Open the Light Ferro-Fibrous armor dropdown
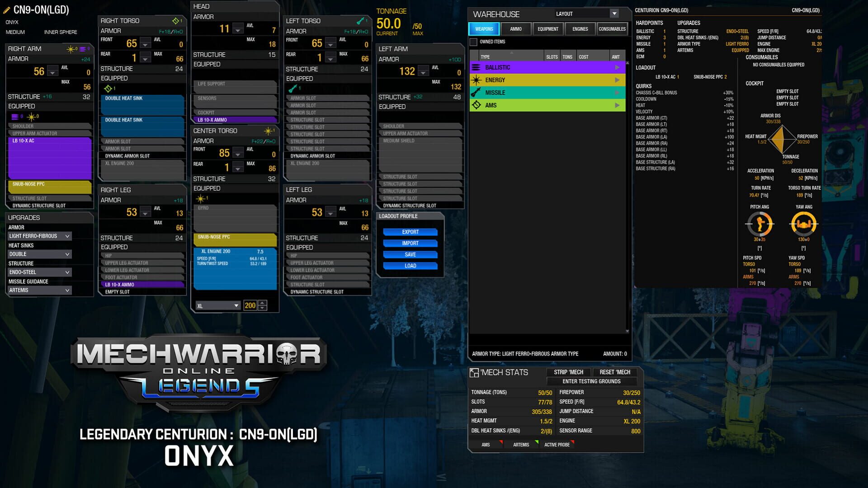This screenshot has width=868, height=488. tap(40, 236)
